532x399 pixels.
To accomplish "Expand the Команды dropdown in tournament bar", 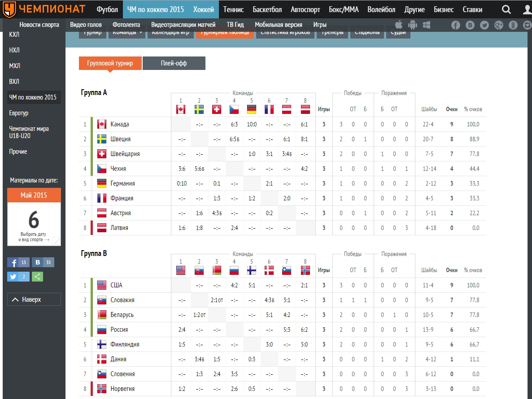I will click(127, 32).
